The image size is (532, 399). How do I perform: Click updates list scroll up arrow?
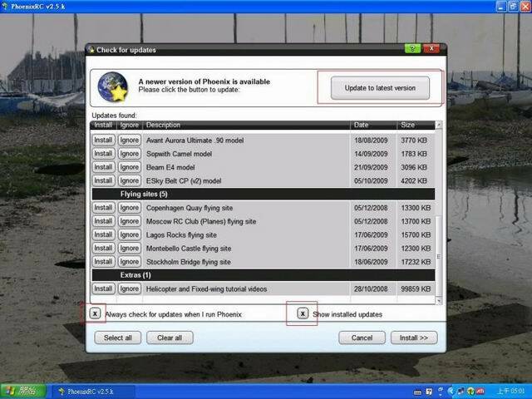click(x=439, y=125)
